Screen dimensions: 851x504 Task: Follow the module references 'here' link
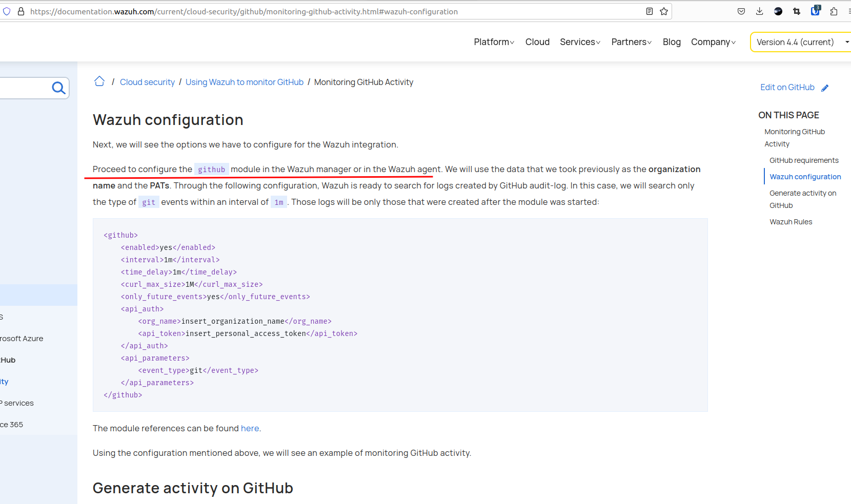[x=250, y=428]
